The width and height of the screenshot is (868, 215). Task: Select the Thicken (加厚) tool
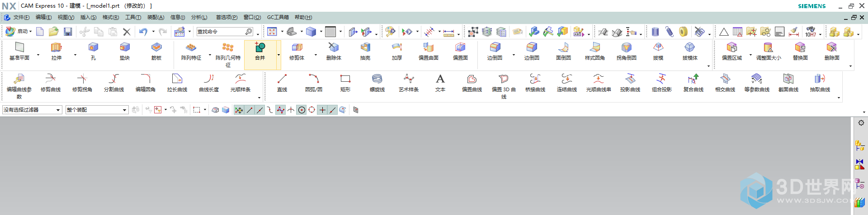pyautogui.click(x=397, y=51)
